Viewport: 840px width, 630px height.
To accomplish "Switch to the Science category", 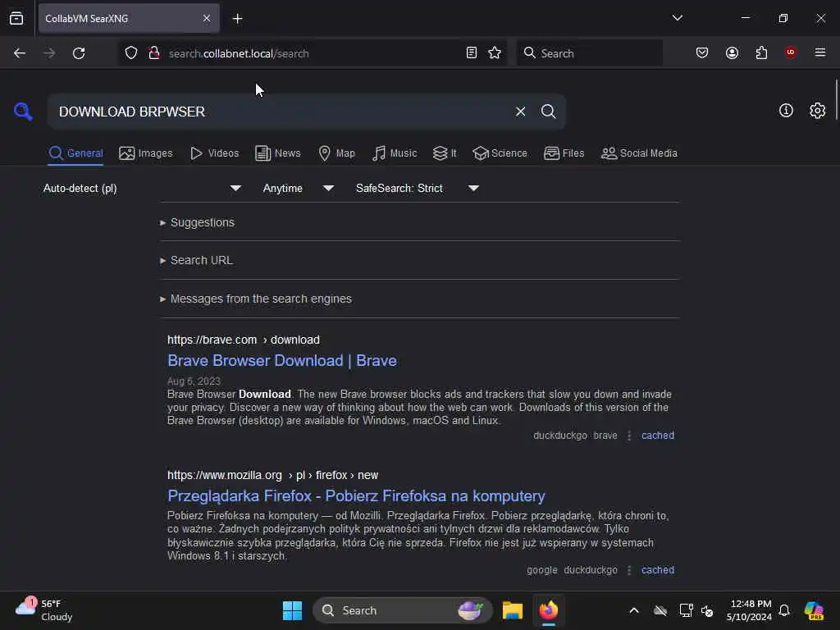I will click(500, 153).
